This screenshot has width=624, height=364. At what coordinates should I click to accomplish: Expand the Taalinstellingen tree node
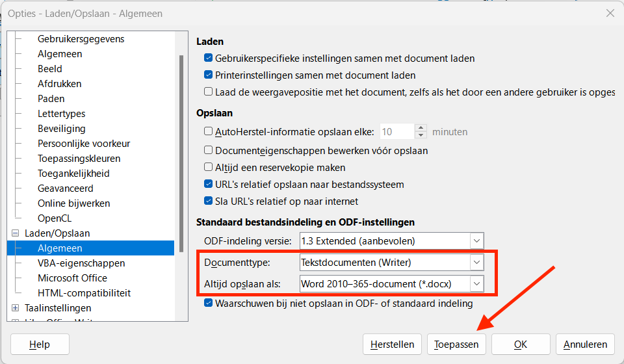click(x=16, y=308)
